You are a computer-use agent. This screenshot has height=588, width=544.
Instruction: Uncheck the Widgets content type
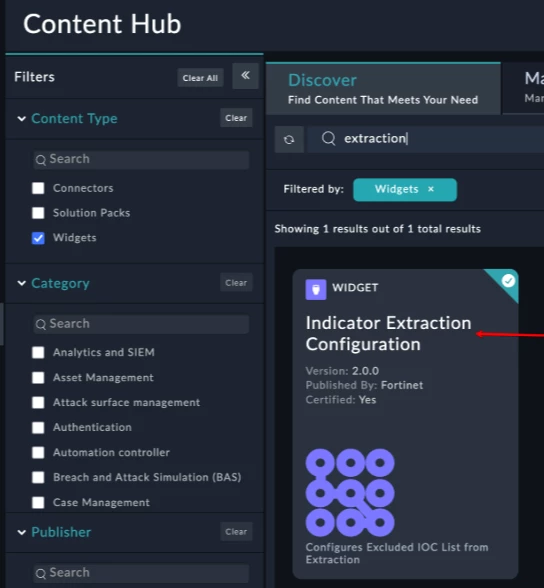pyautogui.click(x=38, y=238)
